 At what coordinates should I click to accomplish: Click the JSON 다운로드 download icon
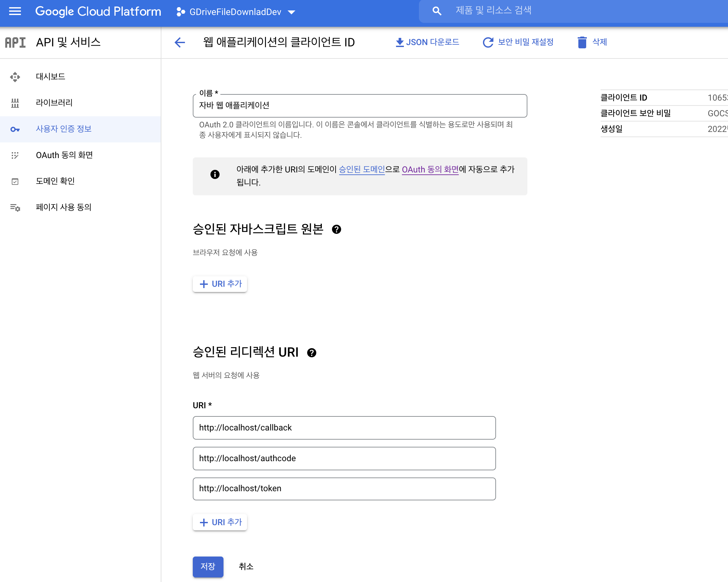(x=400, y=42)
